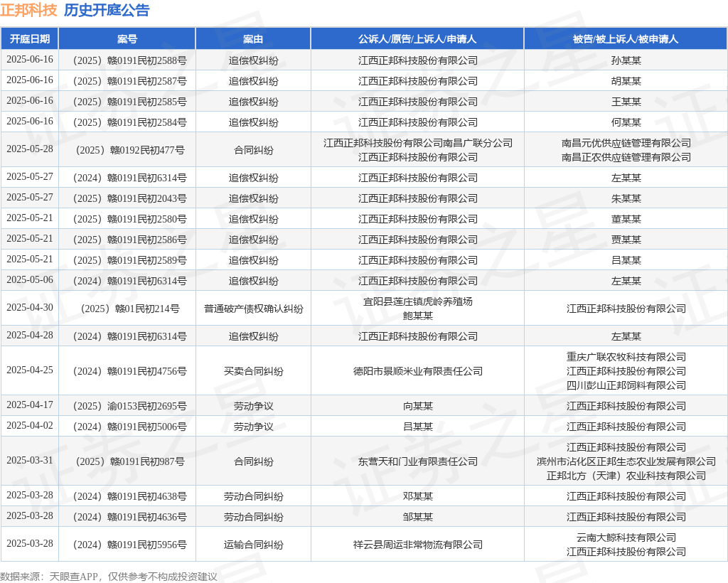Click plaintiff 宜阳县莲庄镇虎岭养殖场
728x583 pixels.
(x=418, y=301)
